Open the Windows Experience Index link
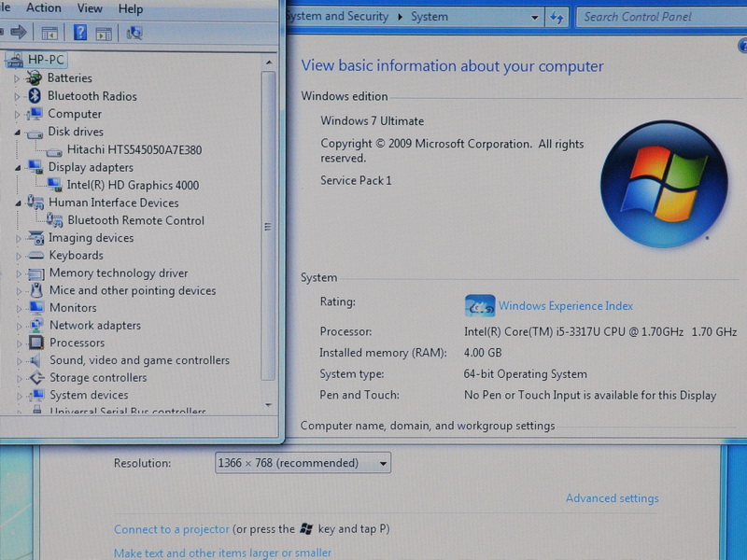 (x=566, y=306)
